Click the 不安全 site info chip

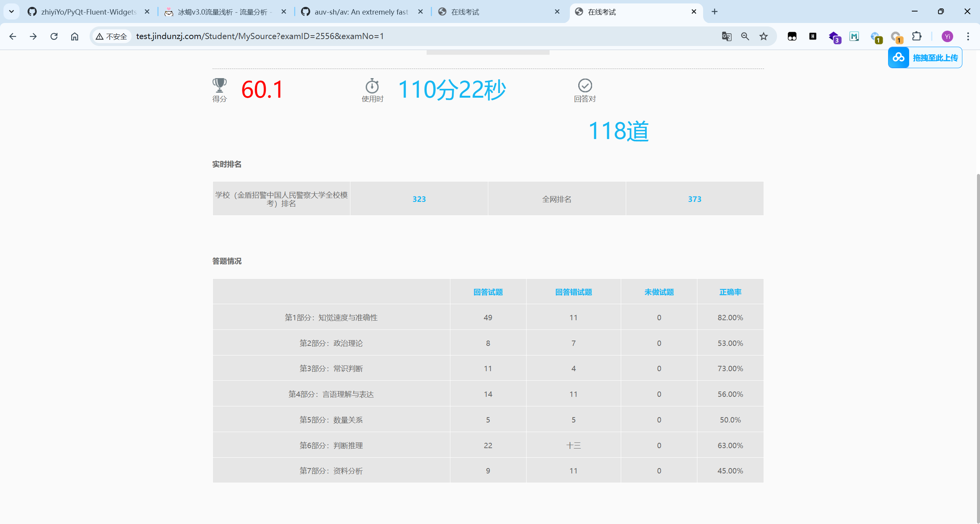click(x=111, y=36)
